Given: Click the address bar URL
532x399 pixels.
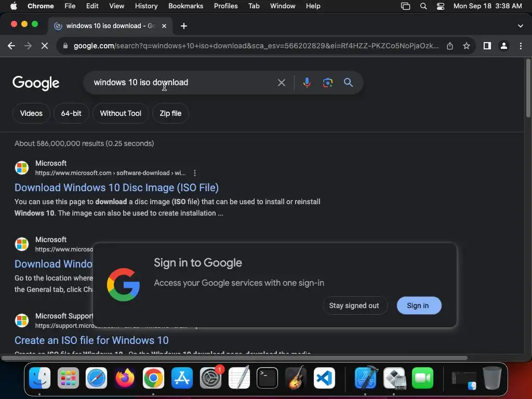Looking at the screenshot, I should pos(256,46).
